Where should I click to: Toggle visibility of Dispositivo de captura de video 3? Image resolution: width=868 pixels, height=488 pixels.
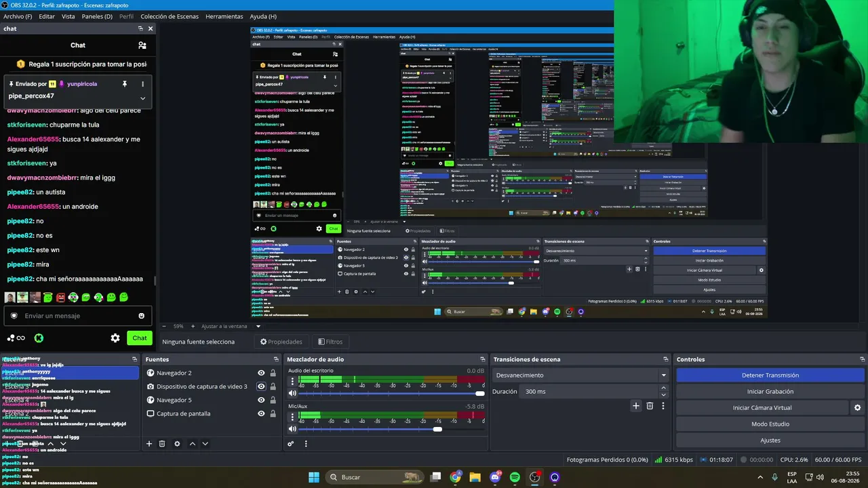click(261, 386)
